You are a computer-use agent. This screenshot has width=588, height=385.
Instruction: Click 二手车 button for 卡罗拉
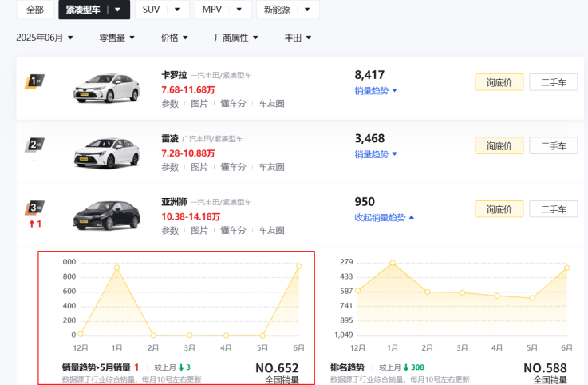pos(554,82)
